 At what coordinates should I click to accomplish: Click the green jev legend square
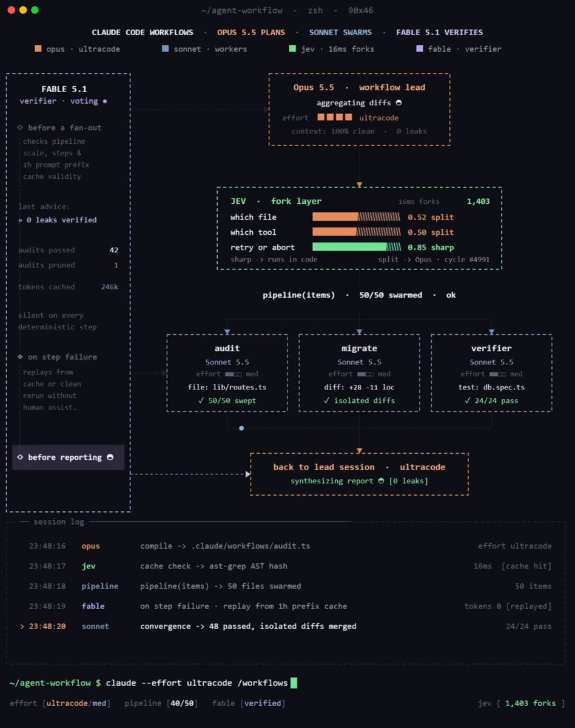click(292, 49)
